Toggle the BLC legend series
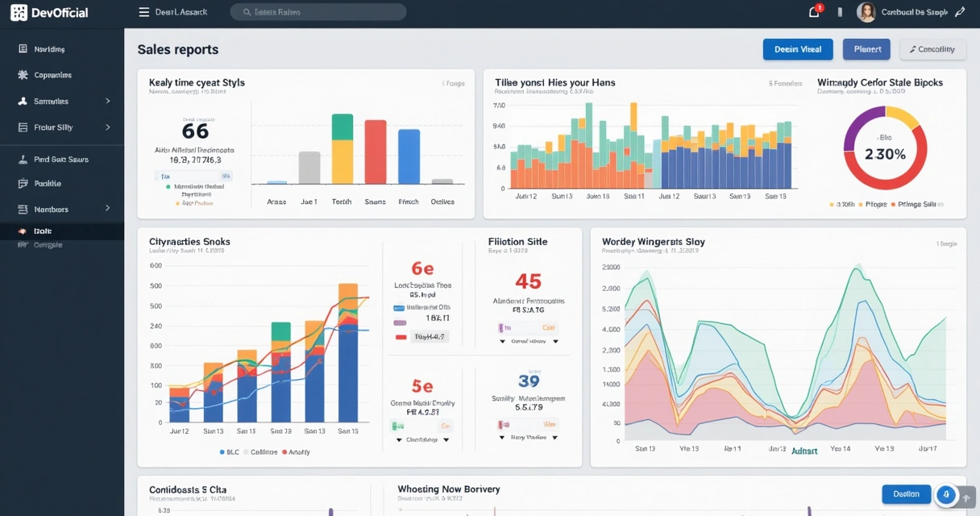Screen dimensions: 980x516 pyautogui.click(x=230, y=452)
